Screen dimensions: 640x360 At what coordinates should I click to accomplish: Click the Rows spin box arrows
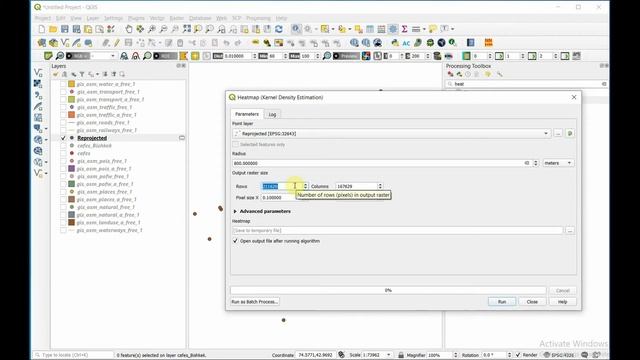[305, 186]
